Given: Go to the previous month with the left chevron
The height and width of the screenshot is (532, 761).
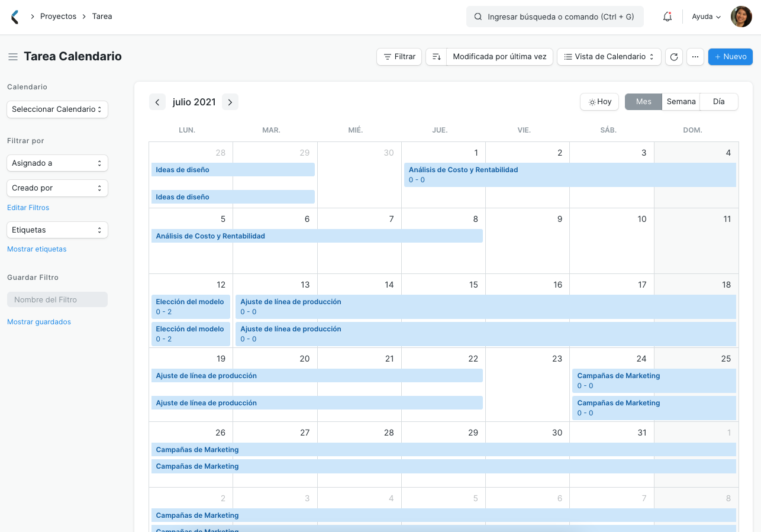Looking at the screenshot, I should click(157, 102).
